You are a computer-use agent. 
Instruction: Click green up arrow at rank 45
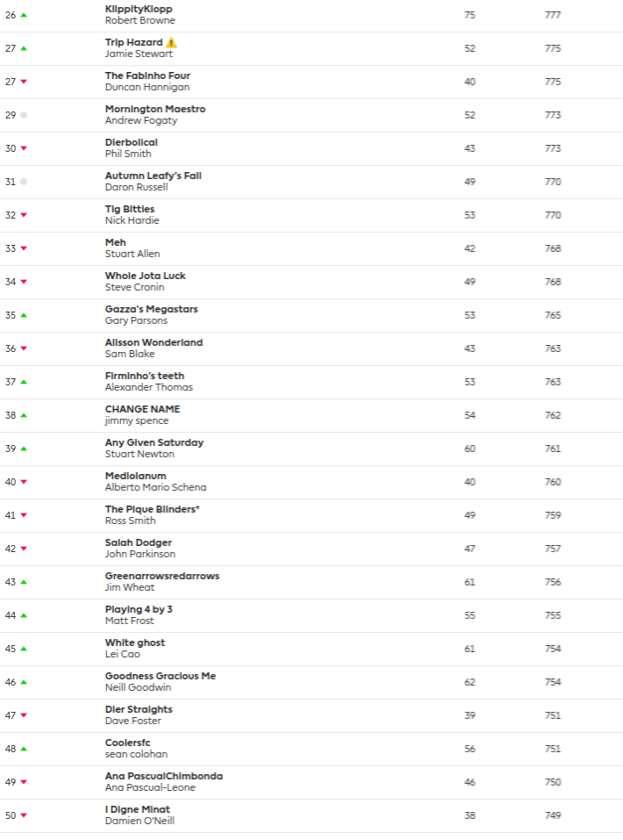[24, 649]
